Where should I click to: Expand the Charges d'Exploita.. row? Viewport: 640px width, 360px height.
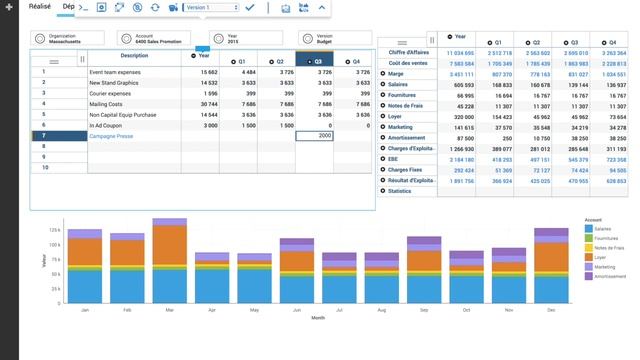383,149
